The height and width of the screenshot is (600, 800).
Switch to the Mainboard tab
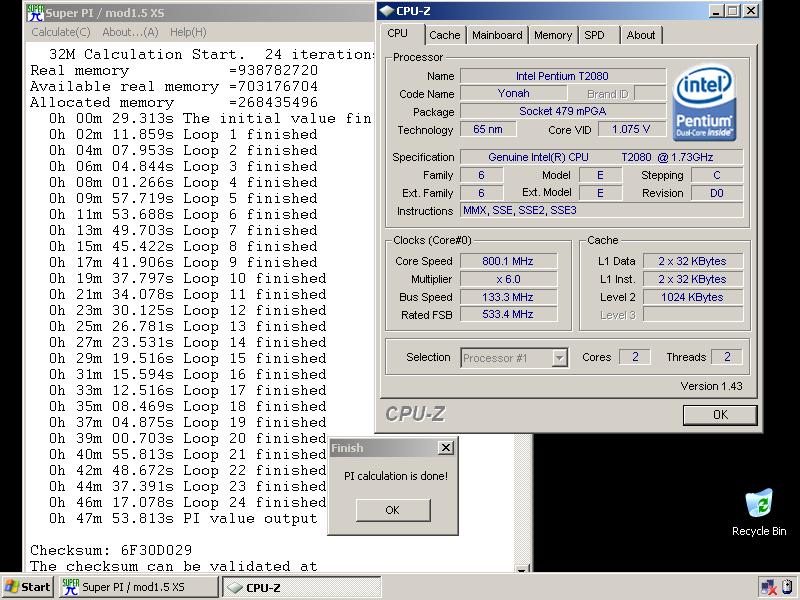497,35
